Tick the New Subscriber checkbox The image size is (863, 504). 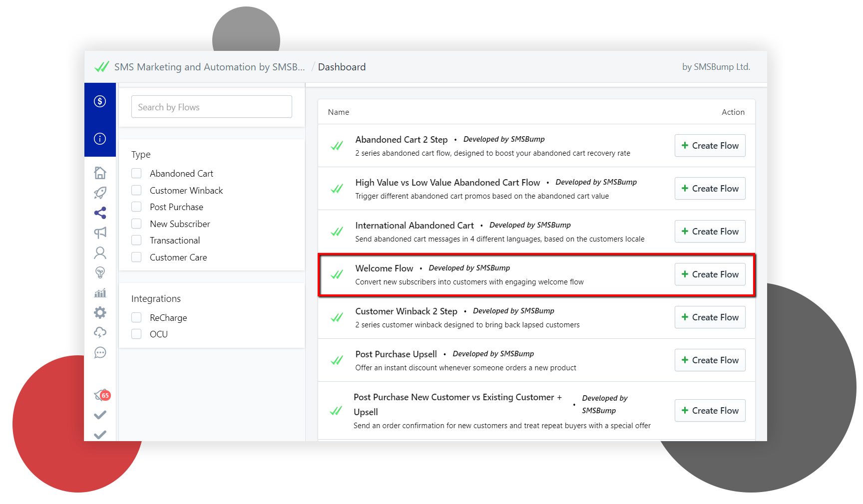(x=136, y=224)
